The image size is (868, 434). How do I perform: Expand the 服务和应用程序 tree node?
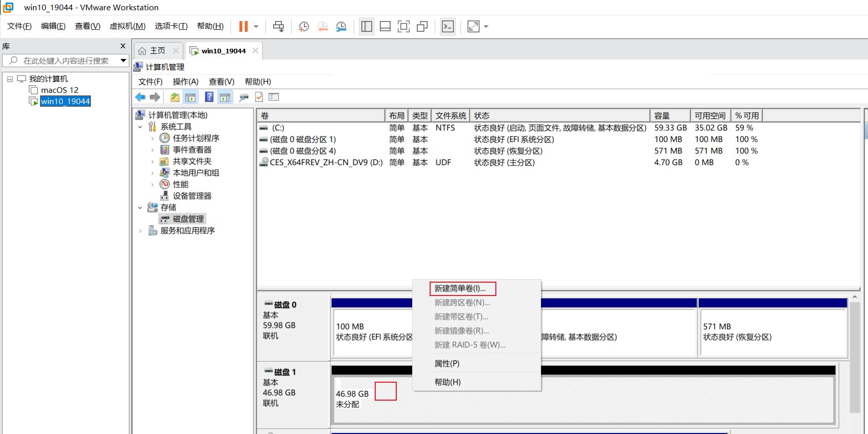(x=140, y=231)
